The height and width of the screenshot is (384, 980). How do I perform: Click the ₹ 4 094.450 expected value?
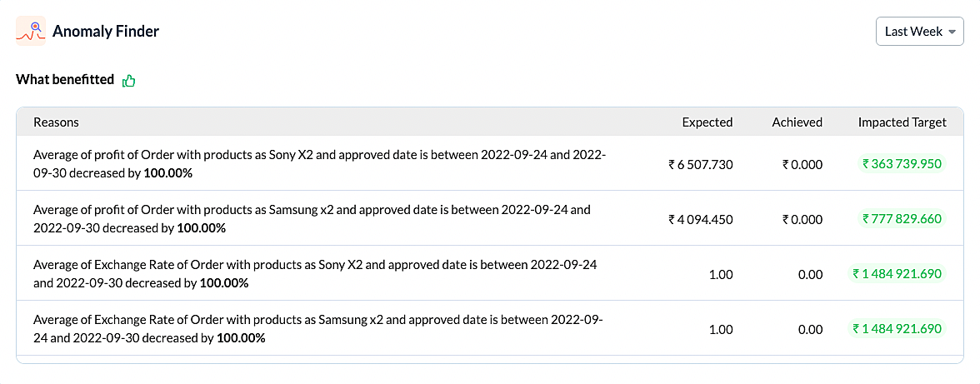(701, 220)
